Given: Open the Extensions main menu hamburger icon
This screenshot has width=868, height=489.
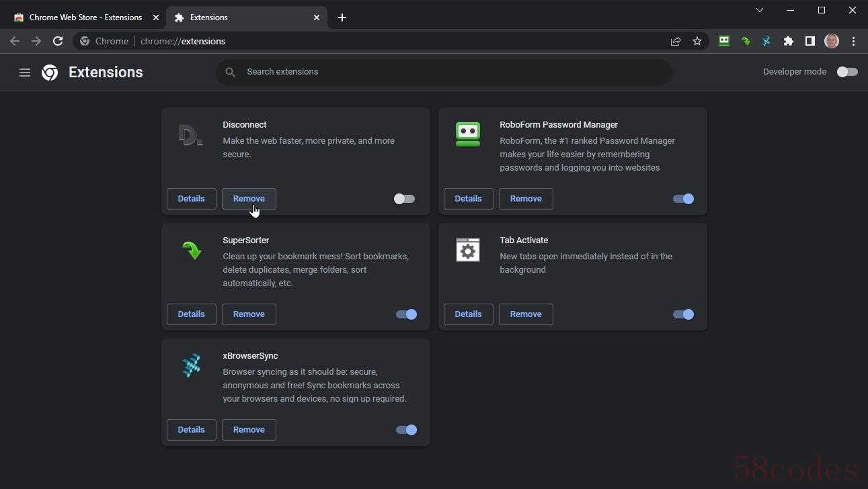Looking at the screenshot, I should click(25, 73).
